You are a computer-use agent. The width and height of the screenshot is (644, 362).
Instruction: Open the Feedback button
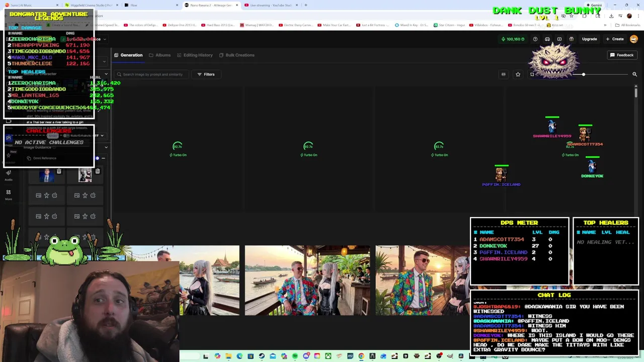pyautogui.click(x=622, y=55)
